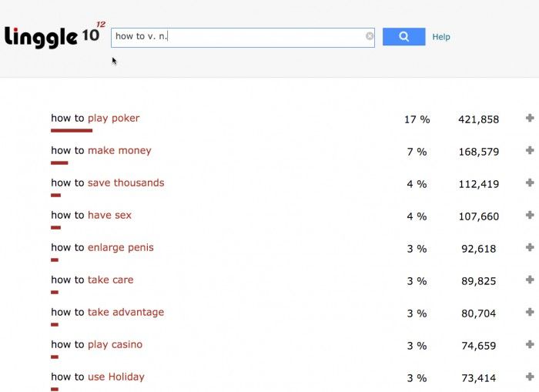
Task: Expand the "how to make money" row
Action: 530,151
